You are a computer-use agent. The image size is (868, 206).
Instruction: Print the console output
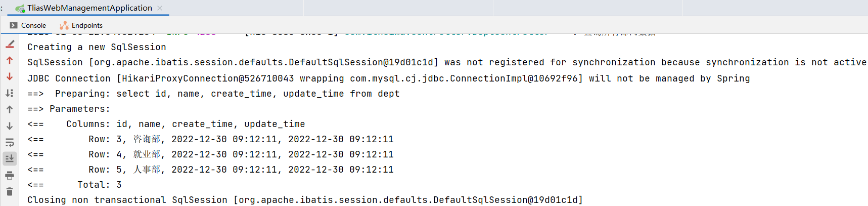[x=10, y=176]
